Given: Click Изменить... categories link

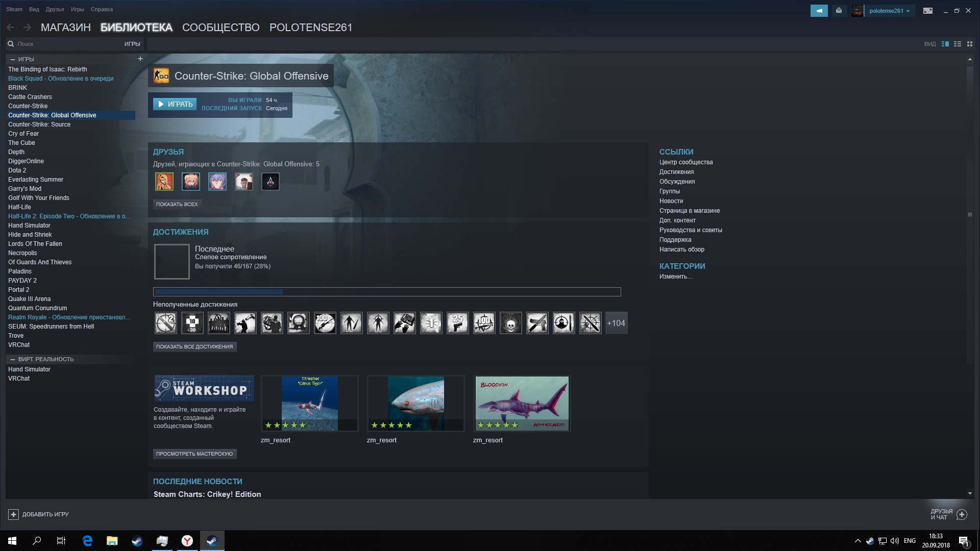Looking at the screenshot, I should pyautogui.click(x=676, y=277).
